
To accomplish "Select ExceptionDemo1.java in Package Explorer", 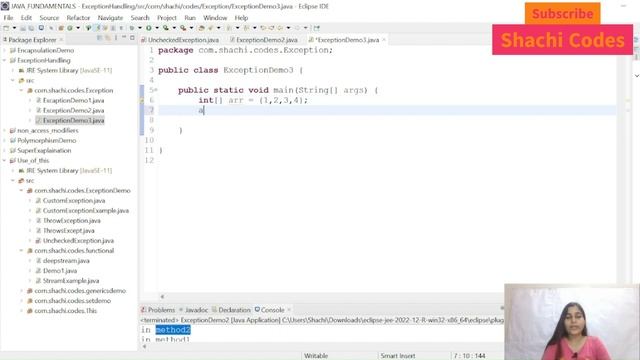I will (70, 100).
